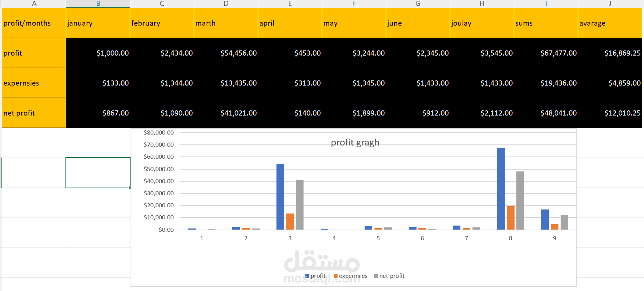Viewport: 644px width, 291px height.
Task: Select column B header
Action: click(98, 4)
